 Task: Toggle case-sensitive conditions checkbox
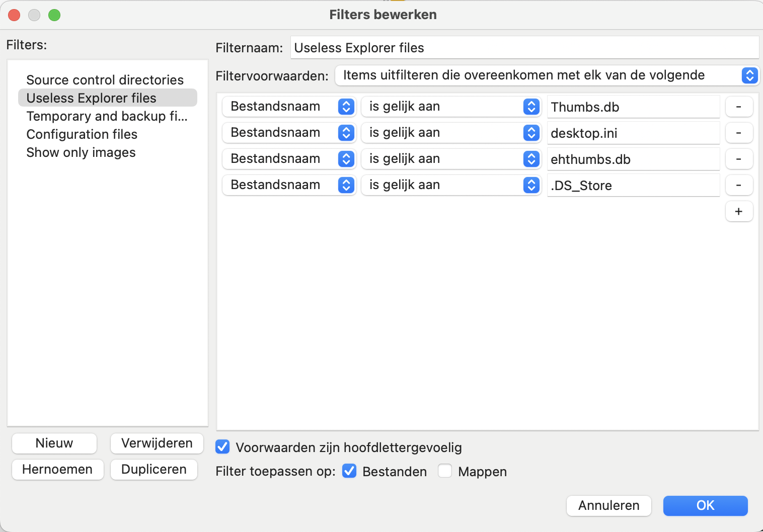point(222,447)
